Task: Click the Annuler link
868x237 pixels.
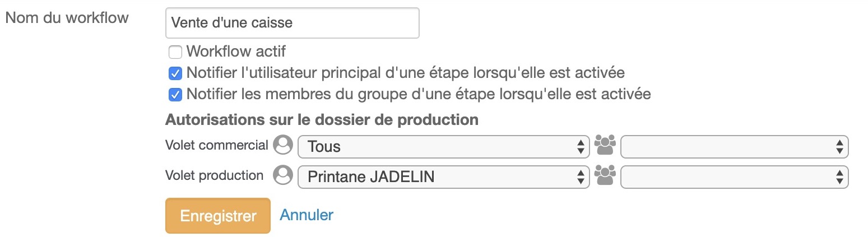Action: point(307,215)
